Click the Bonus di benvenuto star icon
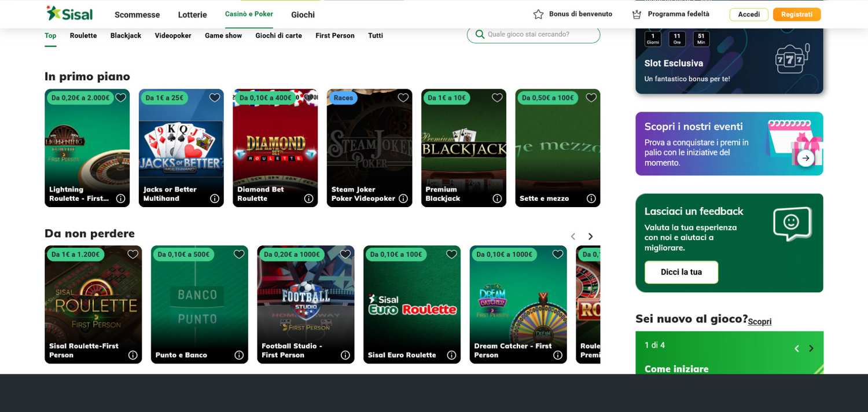This screenshot has height=412, width=868. 538,14
